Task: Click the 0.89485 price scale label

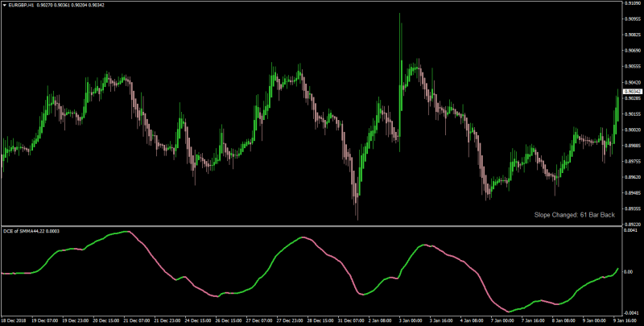Action: [x=633, y=193]
